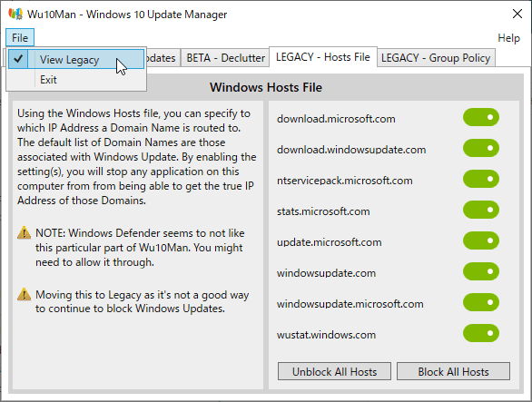Click update.microsoft.com host label
This screenshot has width=532, height=402.
click(x=330, y=242)
